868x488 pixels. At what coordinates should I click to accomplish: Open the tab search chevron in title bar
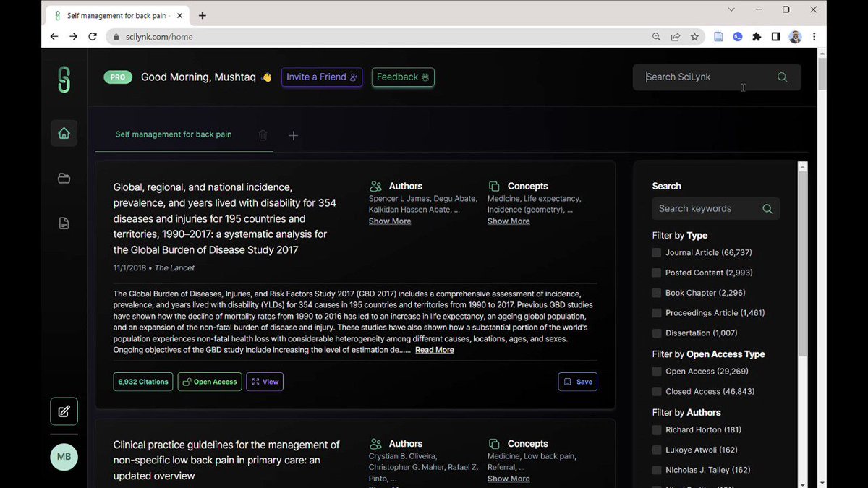[x=731, y=9]
